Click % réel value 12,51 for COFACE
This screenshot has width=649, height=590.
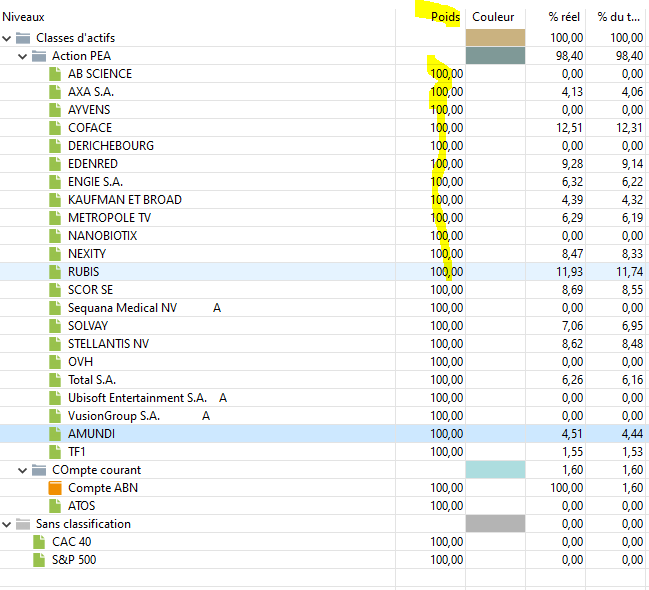570,128
